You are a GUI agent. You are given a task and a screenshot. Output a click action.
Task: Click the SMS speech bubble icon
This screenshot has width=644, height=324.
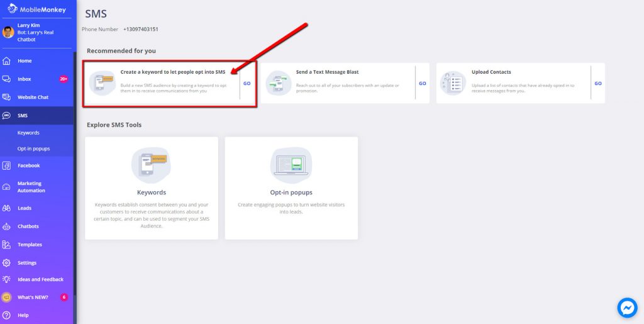6,116
